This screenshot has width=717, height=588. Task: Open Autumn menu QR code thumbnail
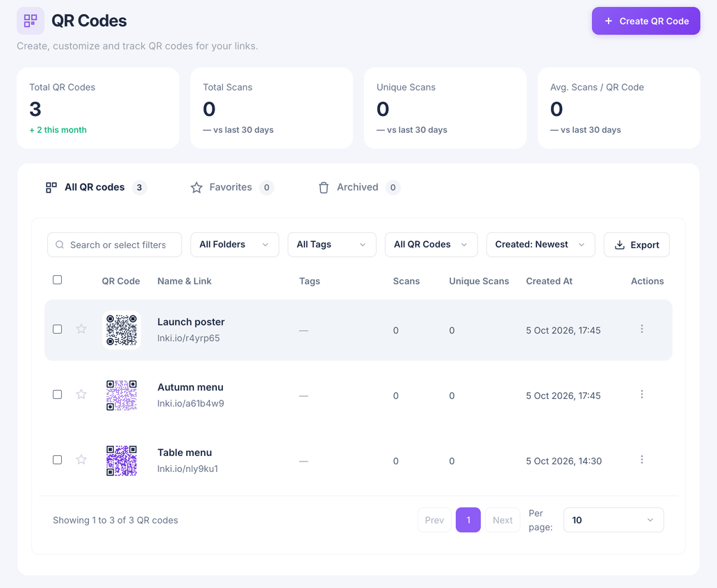(x=122, y=395)
